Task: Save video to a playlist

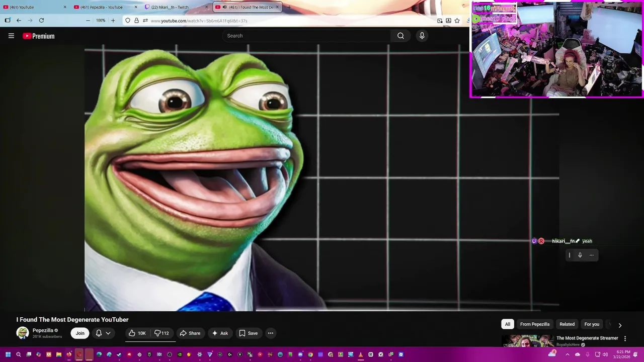Action: tap(249, 333)
